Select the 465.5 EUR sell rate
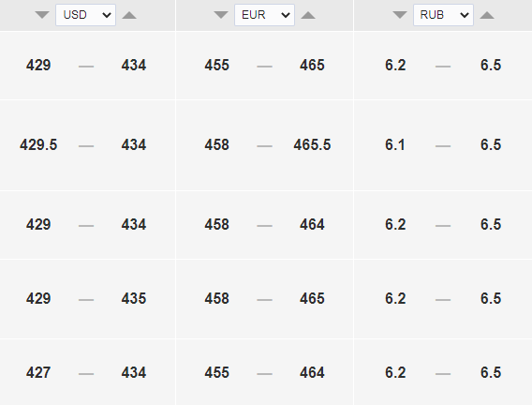The height and width of the screenshot is (405, 532). point(312,145)
